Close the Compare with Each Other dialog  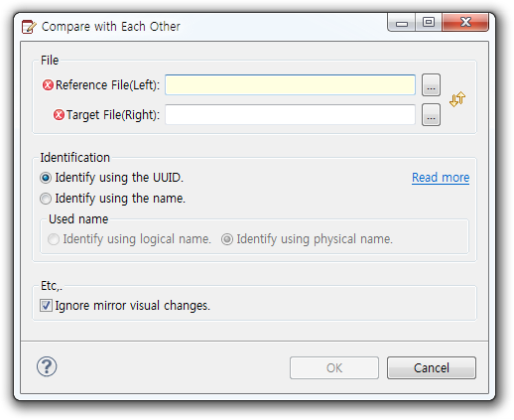[465, 23]
